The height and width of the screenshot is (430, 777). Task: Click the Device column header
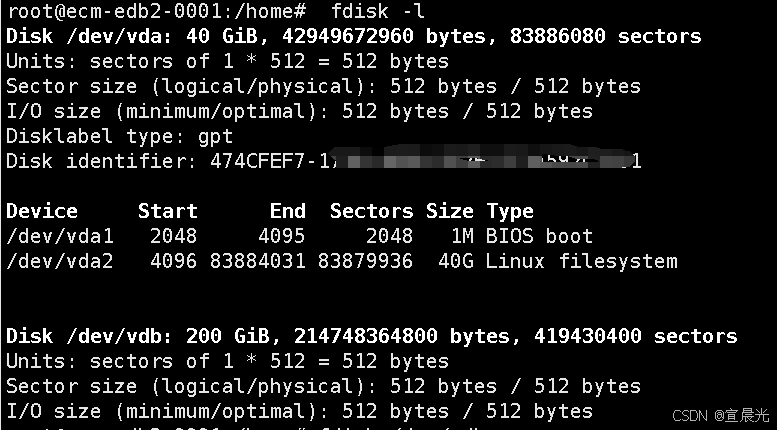42,212
